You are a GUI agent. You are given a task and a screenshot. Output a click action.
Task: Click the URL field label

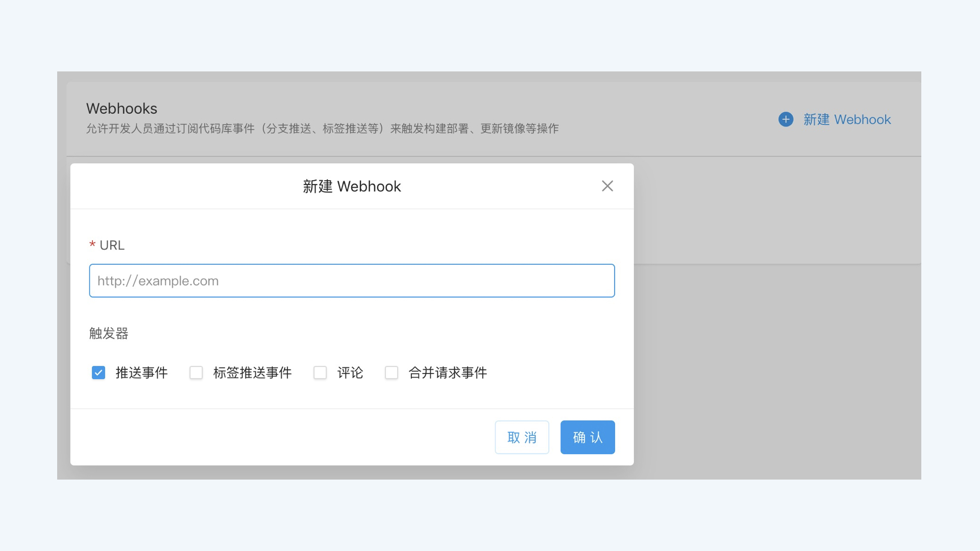(112, 245)
